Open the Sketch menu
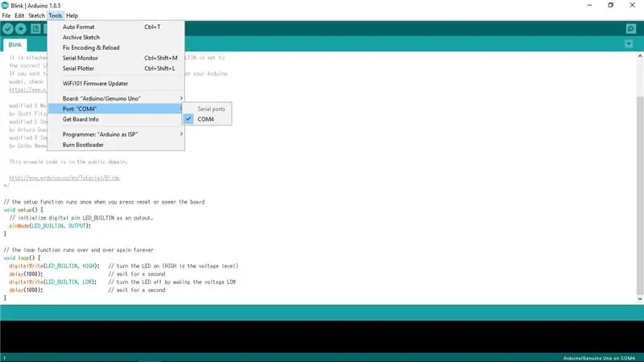Screen dimensions: 644x362 click(36, 15)
